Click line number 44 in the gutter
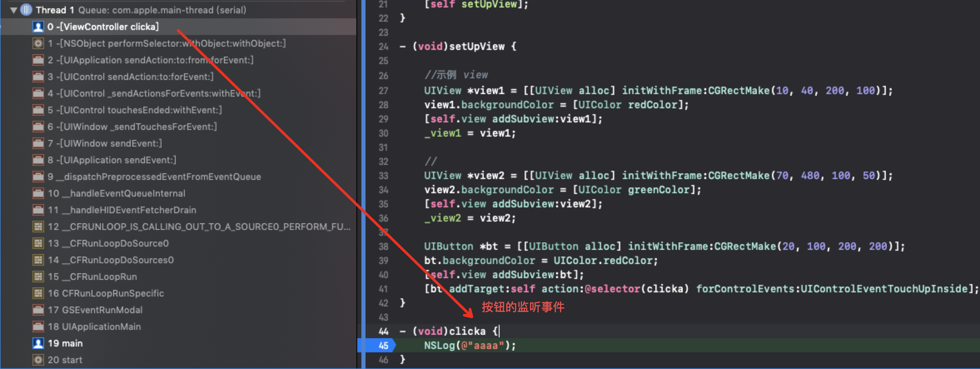 [383, 332]
